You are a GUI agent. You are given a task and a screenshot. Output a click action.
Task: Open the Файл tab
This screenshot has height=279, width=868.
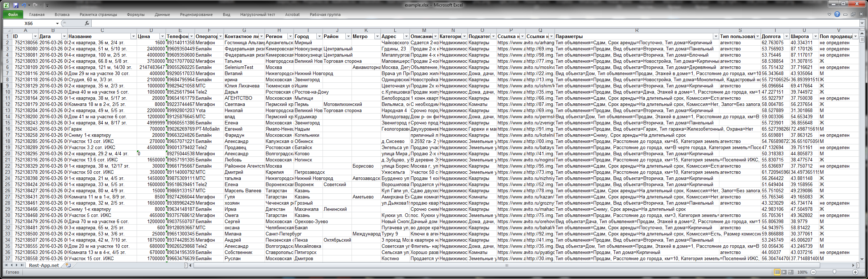(x=13, y=15)
